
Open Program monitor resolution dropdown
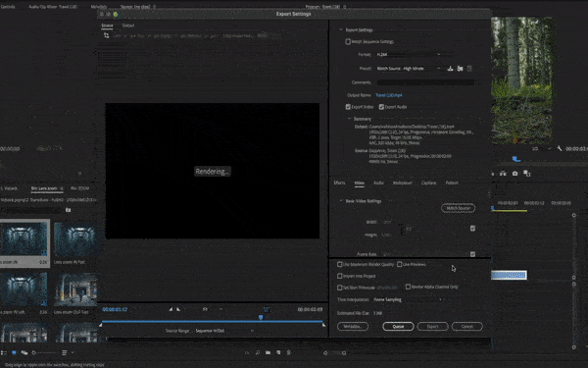tap(542, 149)
